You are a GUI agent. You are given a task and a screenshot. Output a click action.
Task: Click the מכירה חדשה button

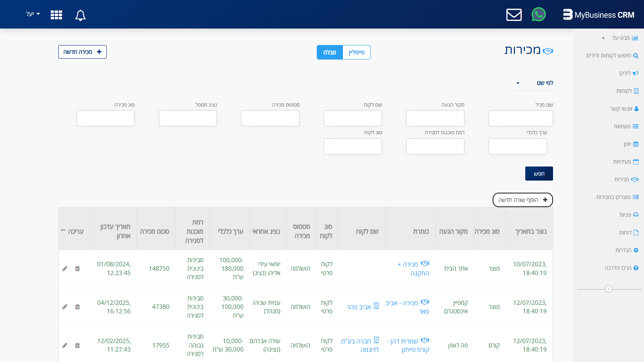click(x=83, y=52)
